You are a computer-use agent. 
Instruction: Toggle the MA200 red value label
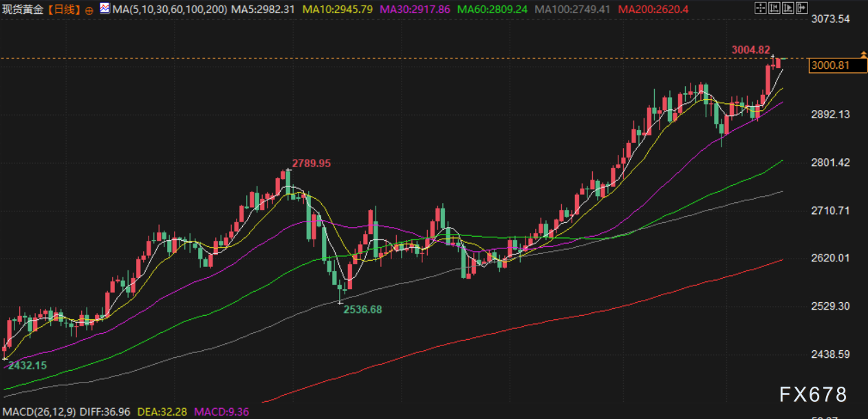click(x=653, y=10)
